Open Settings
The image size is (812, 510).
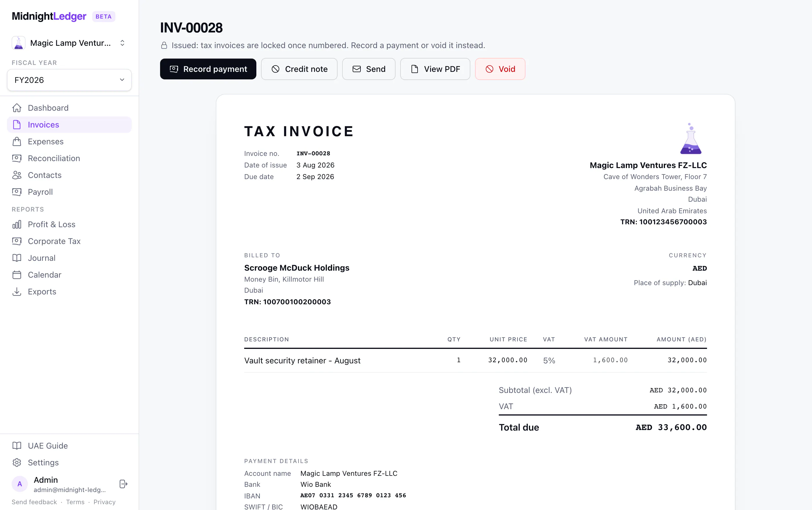click(69, 462)
